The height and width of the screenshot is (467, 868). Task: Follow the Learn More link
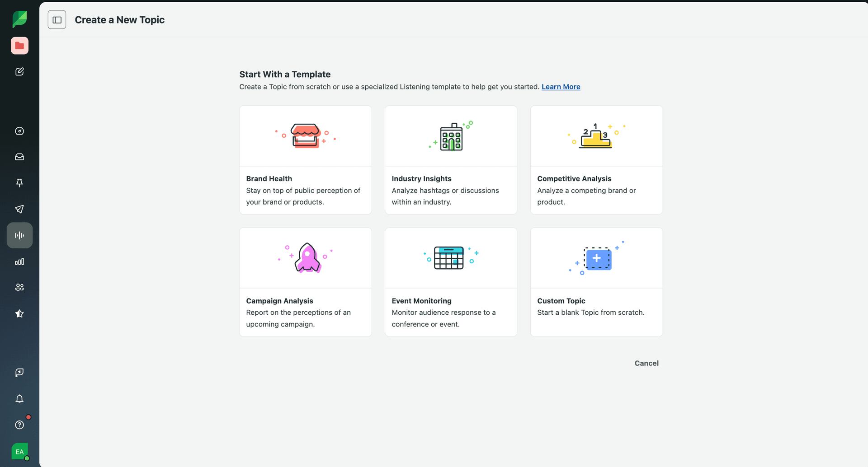tap(561, 87)
